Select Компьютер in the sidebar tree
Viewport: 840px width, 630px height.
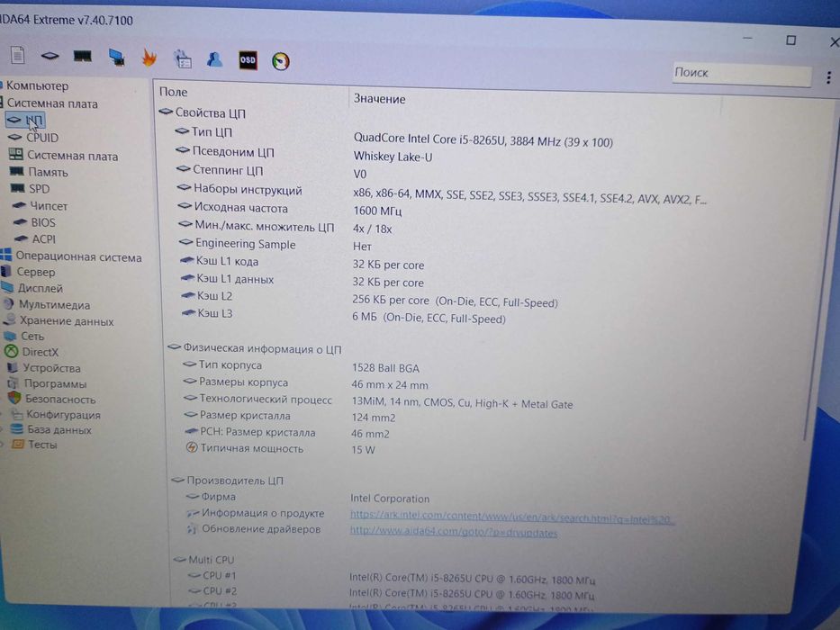[37, 85]
